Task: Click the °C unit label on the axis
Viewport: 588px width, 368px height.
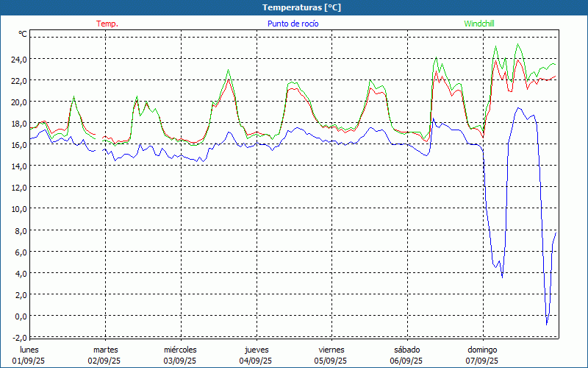Action: pyautogui.click(x=23, y=34)
